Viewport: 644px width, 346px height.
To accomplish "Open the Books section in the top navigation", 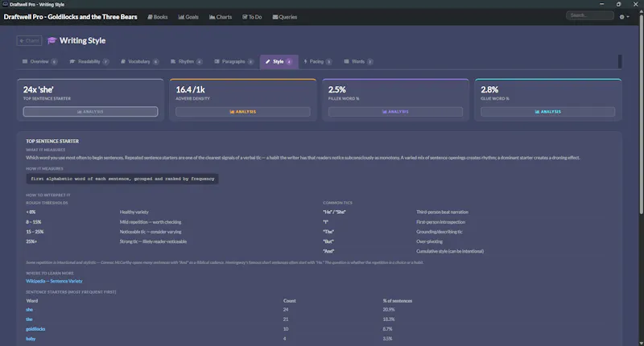I will [158, 17].
